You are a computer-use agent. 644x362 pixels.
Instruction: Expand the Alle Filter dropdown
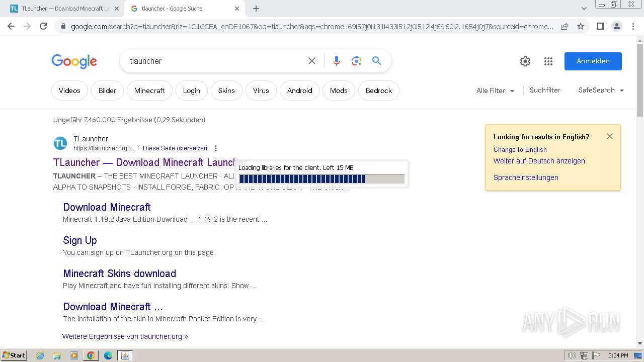tap(496, 90)
